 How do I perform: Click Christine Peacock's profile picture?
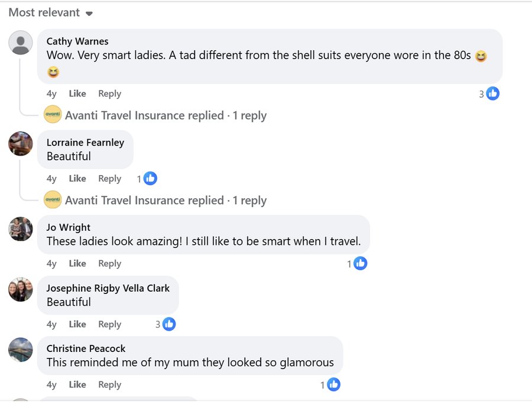point(20,350)
